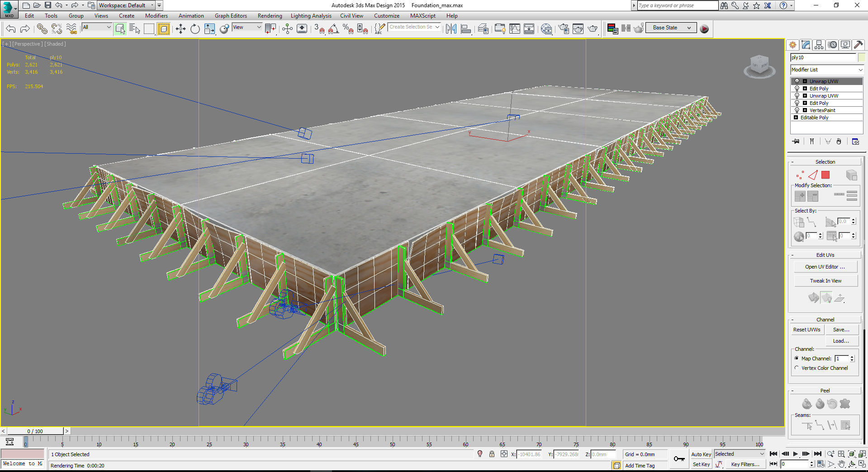Activate the Bind to Space Warp tool
This screenshot has width=868, height=472.
click(71, 29)
